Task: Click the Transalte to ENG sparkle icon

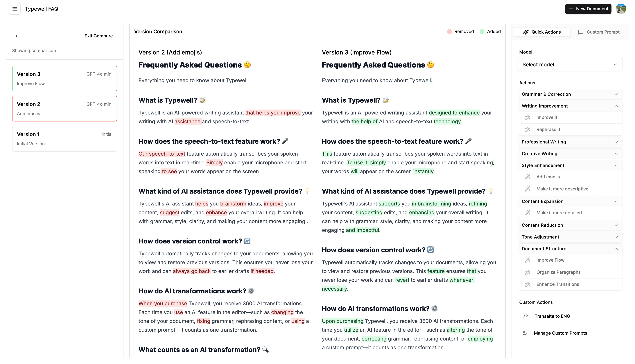Action: tap(525, 316)
